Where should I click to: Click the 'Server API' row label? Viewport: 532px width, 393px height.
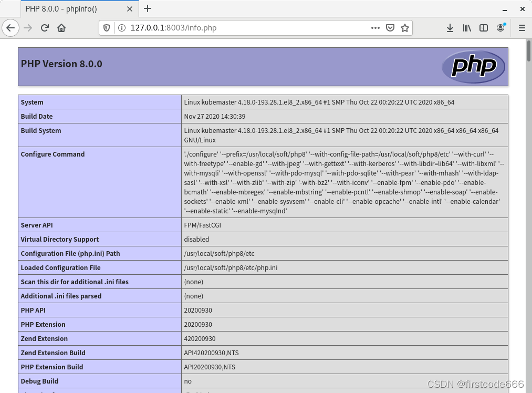(x=37, y=225)
